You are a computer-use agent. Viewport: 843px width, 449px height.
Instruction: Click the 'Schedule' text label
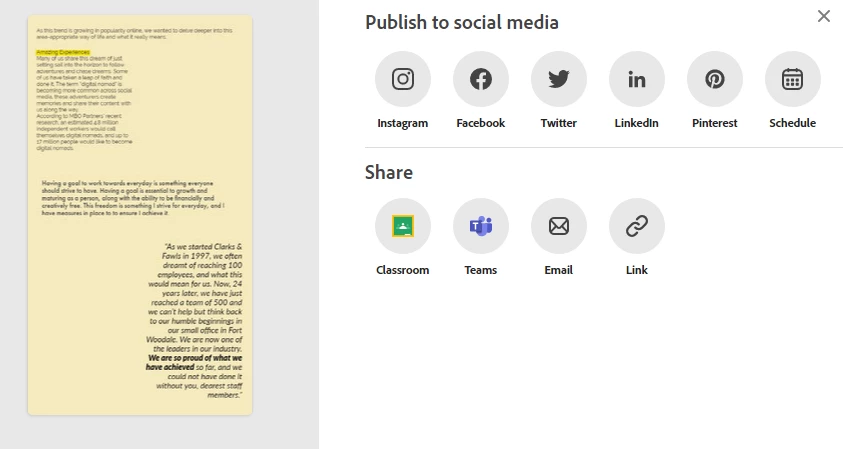point(792,123)
